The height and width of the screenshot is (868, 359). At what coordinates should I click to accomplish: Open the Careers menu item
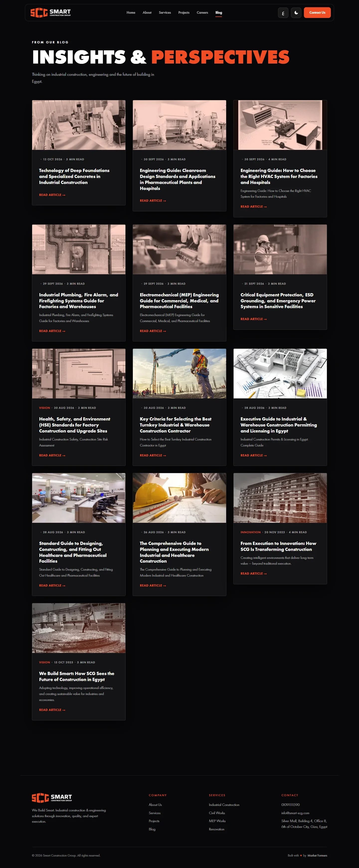202,13
